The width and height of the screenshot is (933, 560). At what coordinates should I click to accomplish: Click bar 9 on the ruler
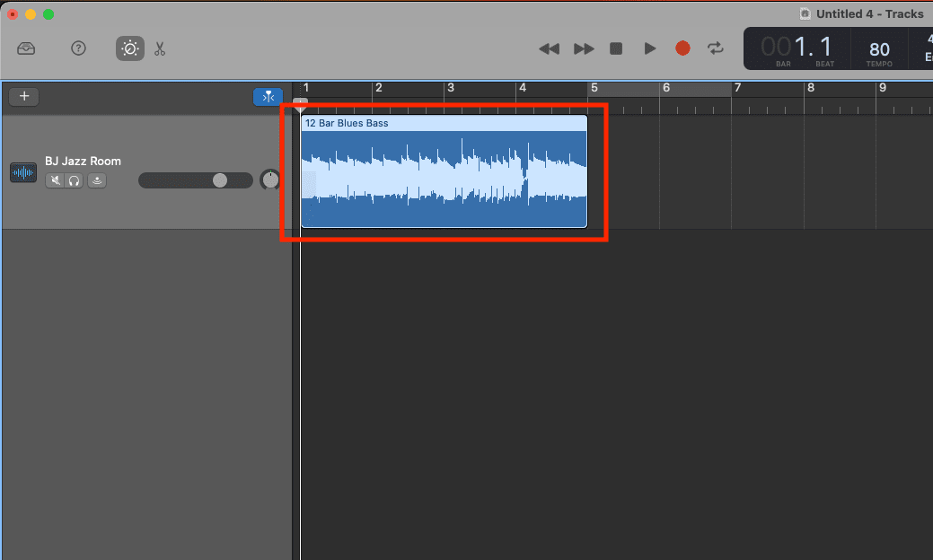(x=883, y=88)
